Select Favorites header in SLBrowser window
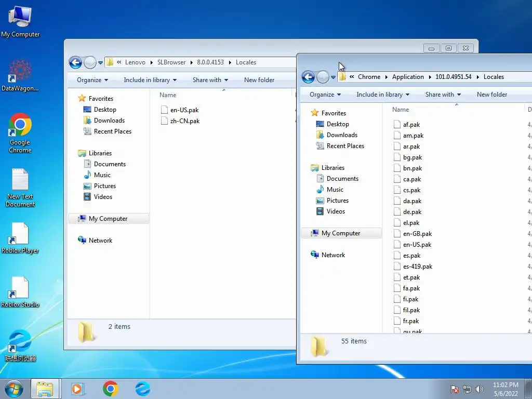 [x=101, y=99]
